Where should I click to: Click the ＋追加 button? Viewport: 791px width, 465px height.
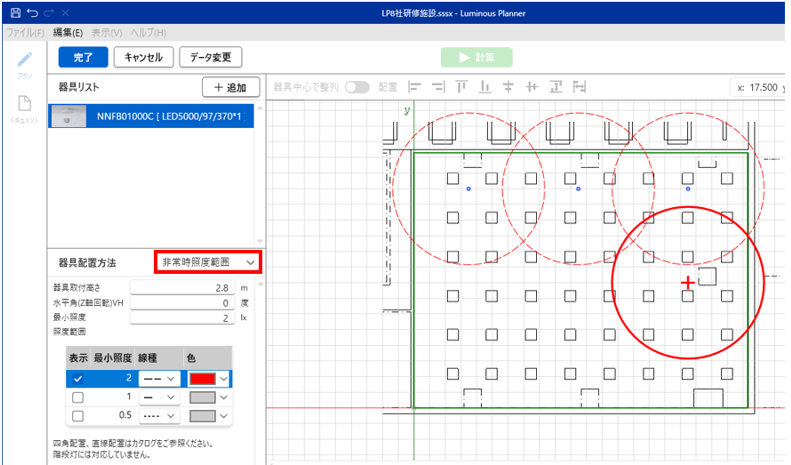pyautogui.click(x=230, y=88)
